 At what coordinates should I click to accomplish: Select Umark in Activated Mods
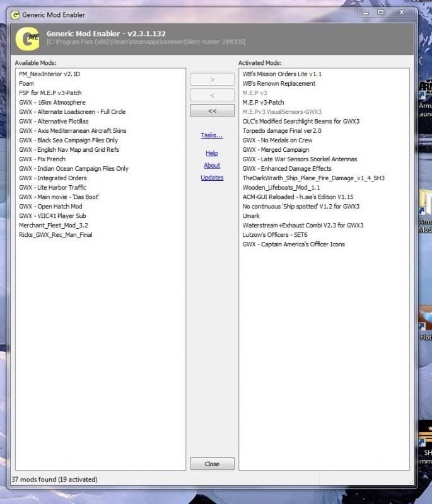(251, 215)
